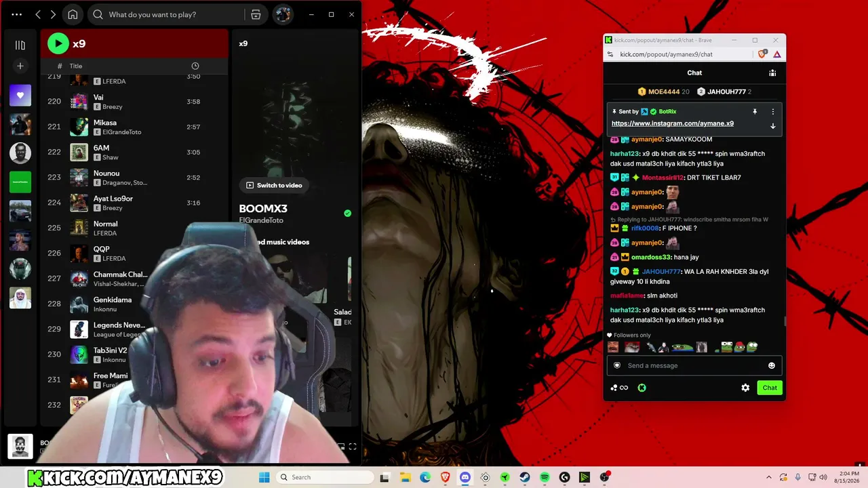Screen dimensions: 868x488
Task: Open the Windows Start menu
Action: click(264, 477)
